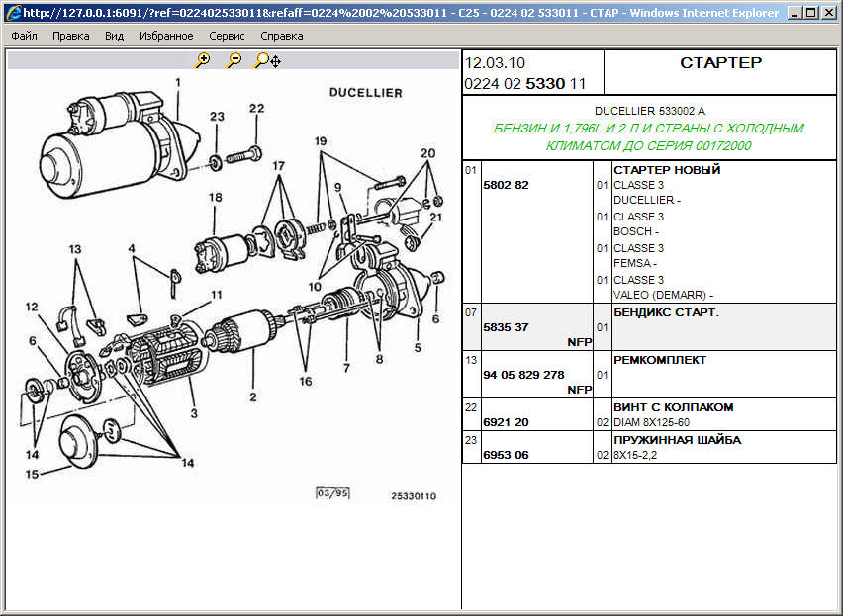Click callout number 7 on the diagram
The width and height of the screenshot is (843, 616).
346,368
